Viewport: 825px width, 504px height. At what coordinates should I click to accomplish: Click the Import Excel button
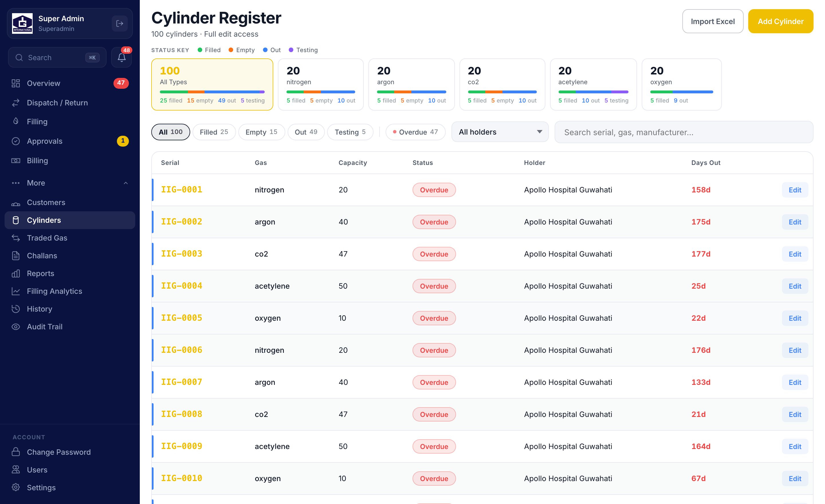713,21
